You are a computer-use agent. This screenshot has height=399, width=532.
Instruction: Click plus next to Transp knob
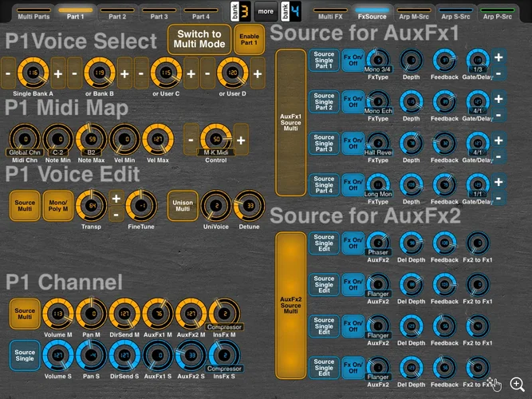click(116, 199)
